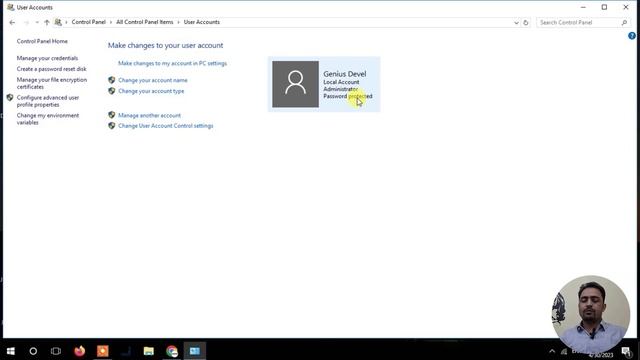Image resolution: width=640 pixels, height=360 pixels.
Task: Show hidden system tray icons
Action: click(x=552, y=351)
